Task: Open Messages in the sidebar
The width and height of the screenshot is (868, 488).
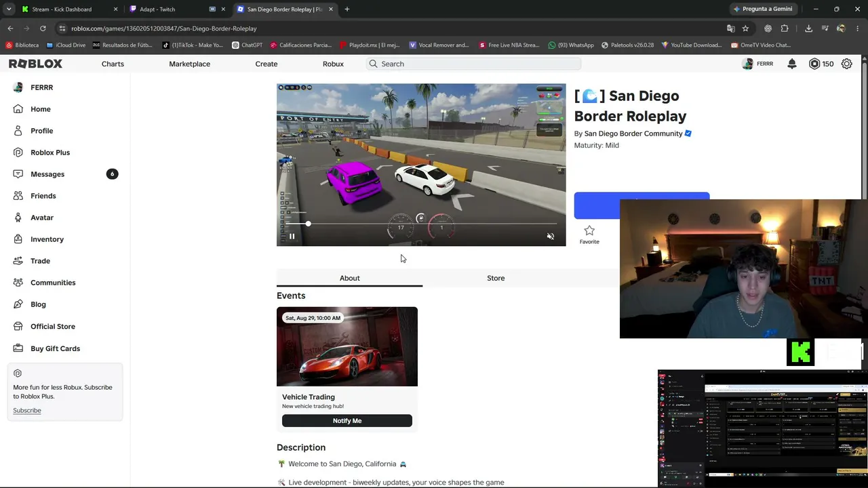Action: pyautogui.click(x=47, y=174)
